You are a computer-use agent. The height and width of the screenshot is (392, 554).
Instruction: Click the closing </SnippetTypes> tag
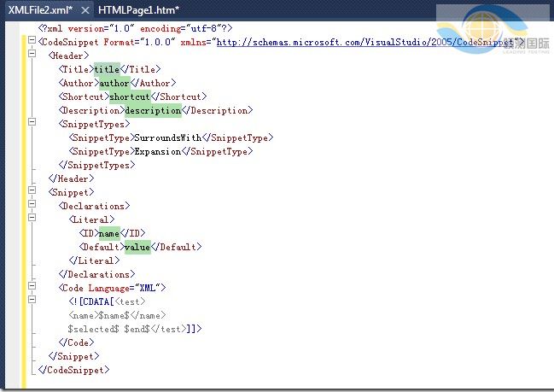tap(96, 165)
